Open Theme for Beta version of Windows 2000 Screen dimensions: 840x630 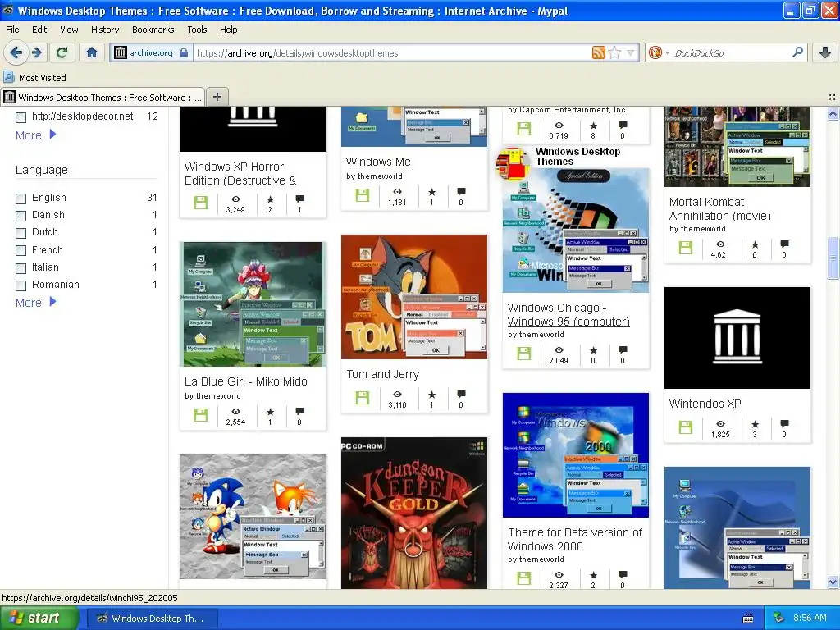pyautogui.click(x=575, y=539)
